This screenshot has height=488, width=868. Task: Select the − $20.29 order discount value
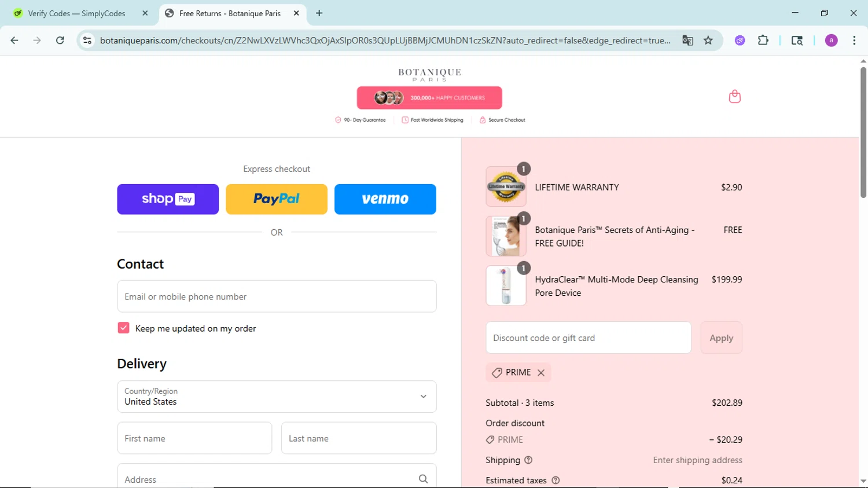point(726,439)
